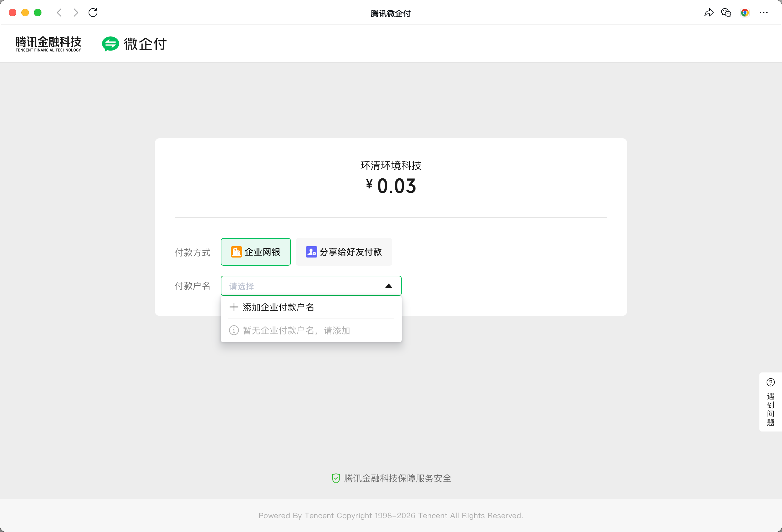Viewport: 782px width, 532px height.
Task: Open page in Chrome browser icon
Action: pyautogui.click(x=745, y=13)
